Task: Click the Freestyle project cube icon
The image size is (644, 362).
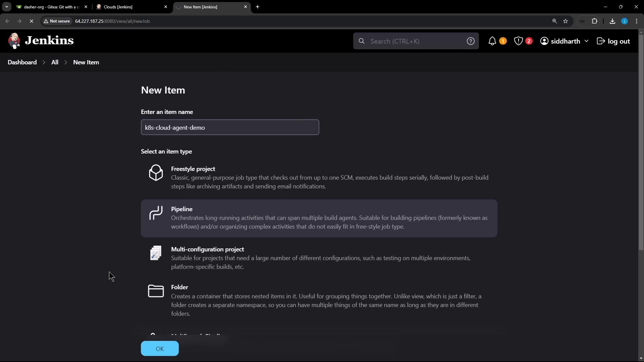Action: pyautogui.click(x=156, y=173)
